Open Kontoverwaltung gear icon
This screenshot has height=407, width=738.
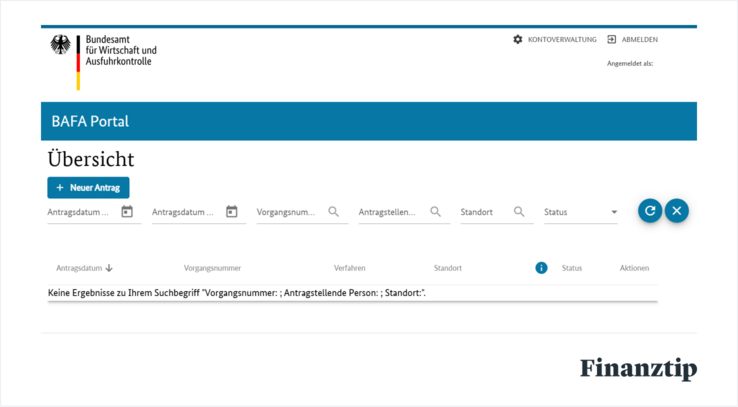(518, 40)
